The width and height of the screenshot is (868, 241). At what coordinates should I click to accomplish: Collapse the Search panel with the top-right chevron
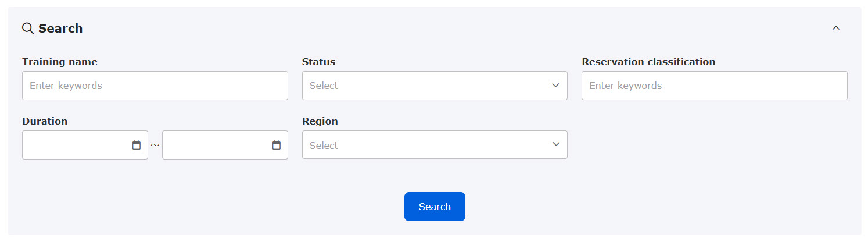click(836, 28)
